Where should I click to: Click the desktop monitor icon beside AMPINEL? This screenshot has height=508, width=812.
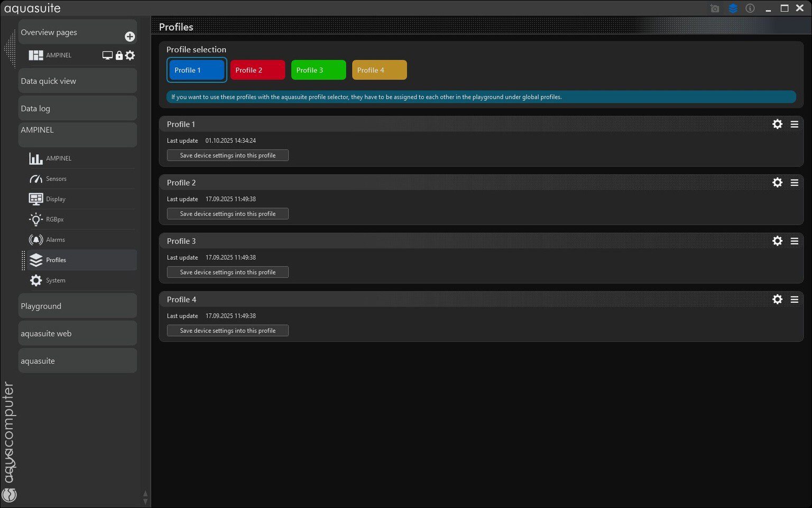[107, 56]
